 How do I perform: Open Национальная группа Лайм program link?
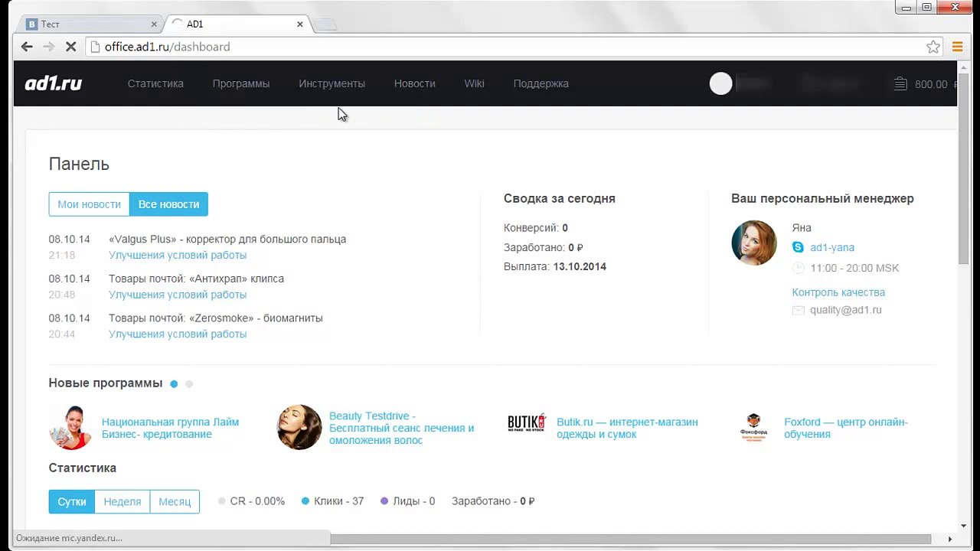pyautogui.click(x=170, y=428)
